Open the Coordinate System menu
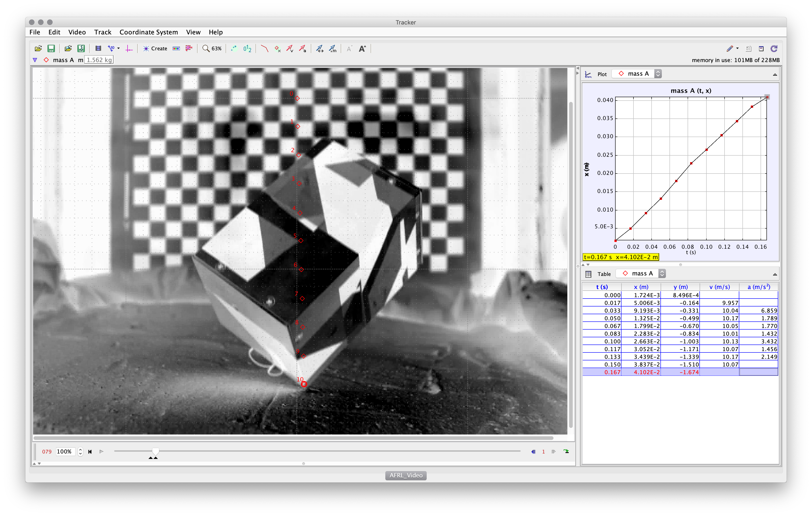Image resolution: width=812 pixels, height=516 pixels. pyautogui.click(x=149, y=32)
